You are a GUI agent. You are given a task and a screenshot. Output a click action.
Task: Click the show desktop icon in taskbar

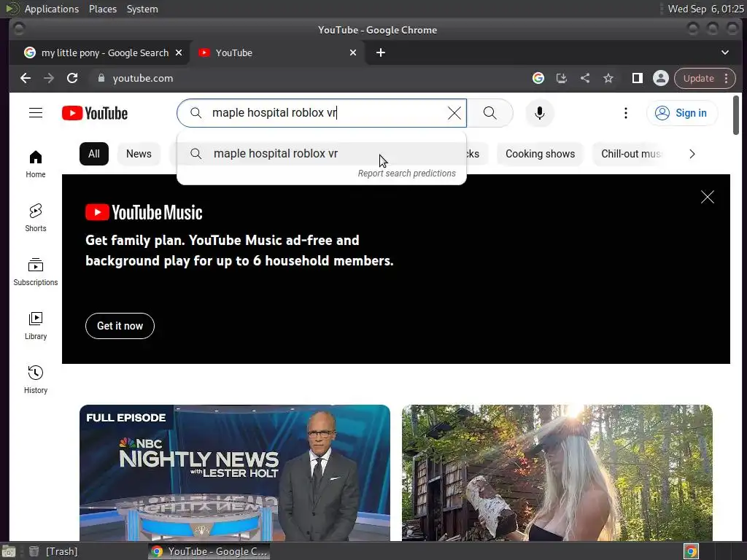coord(9,551)
